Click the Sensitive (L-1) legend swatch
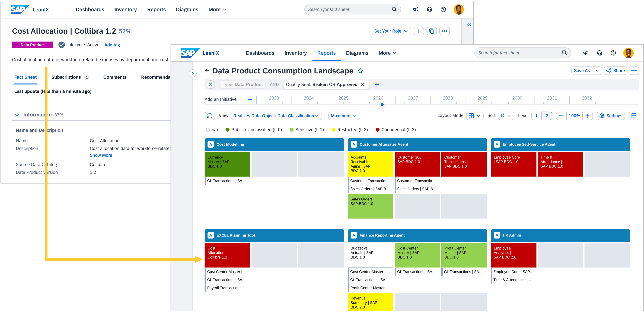 pos(292,130)
